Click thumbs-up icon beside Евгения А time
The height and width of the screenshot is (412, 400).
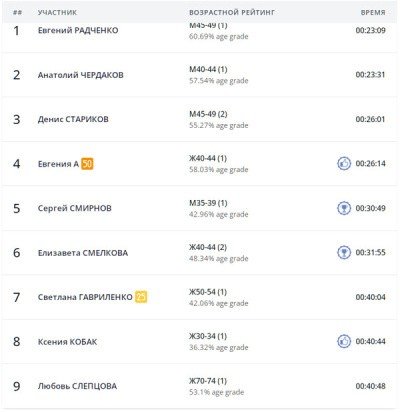coord(344,164)
